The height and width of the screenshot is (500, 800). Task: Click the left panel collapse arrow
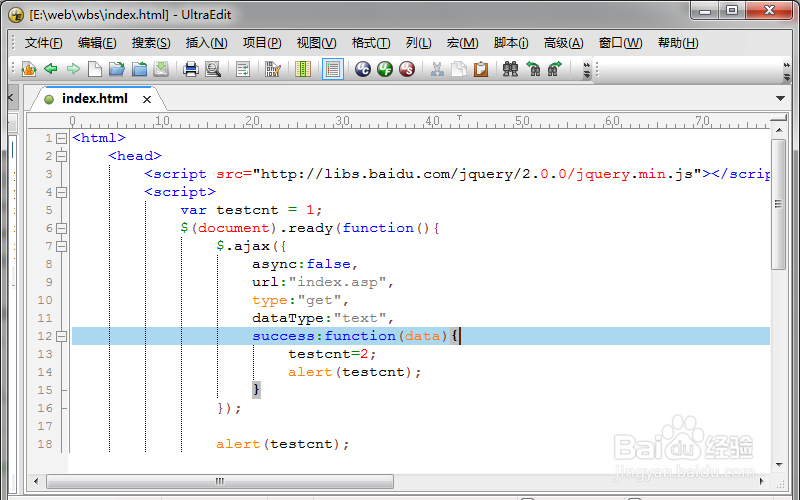click(10, 97)
